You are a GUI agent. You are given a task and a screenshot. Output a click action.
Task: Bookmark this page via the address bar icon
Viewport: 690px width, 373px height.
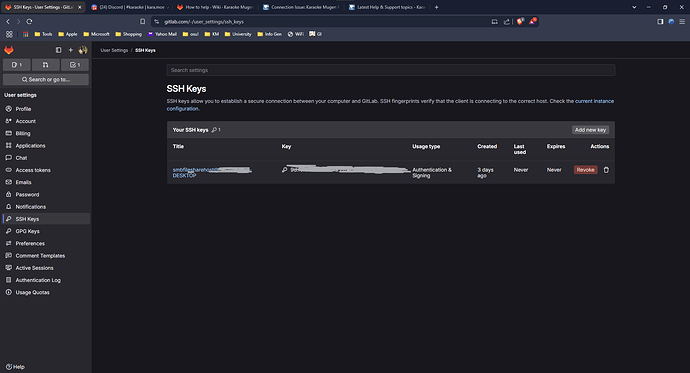click(x=143, y=22)
